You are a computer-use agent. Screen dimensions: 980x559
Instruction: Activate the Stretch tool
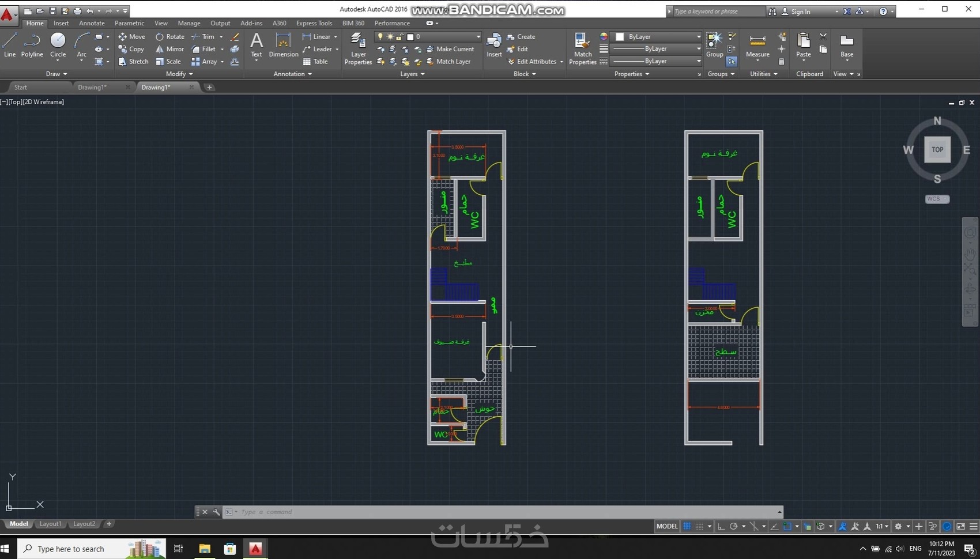[x=134, y=62]
